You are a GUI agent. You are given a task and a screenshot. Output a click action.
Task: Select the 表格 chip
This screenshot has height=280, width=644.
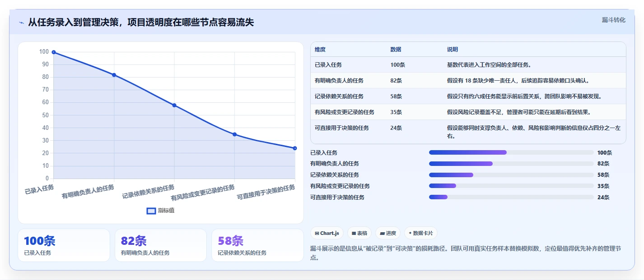(359, 233)
